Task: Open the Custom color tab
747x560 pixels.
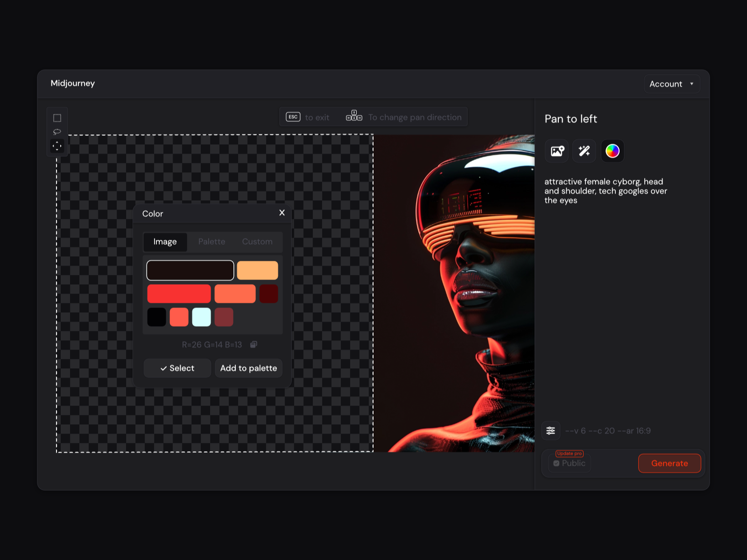Action: [x=257, y=242]
